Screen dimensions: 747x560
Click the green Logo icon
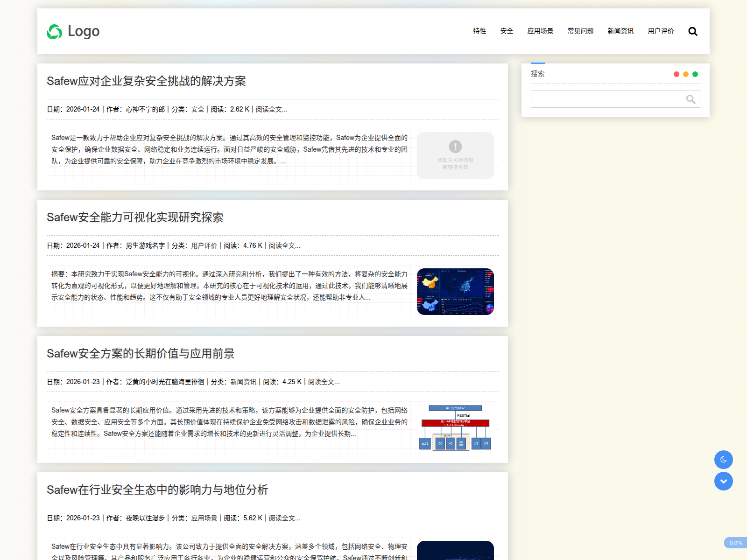click(55, 32)
